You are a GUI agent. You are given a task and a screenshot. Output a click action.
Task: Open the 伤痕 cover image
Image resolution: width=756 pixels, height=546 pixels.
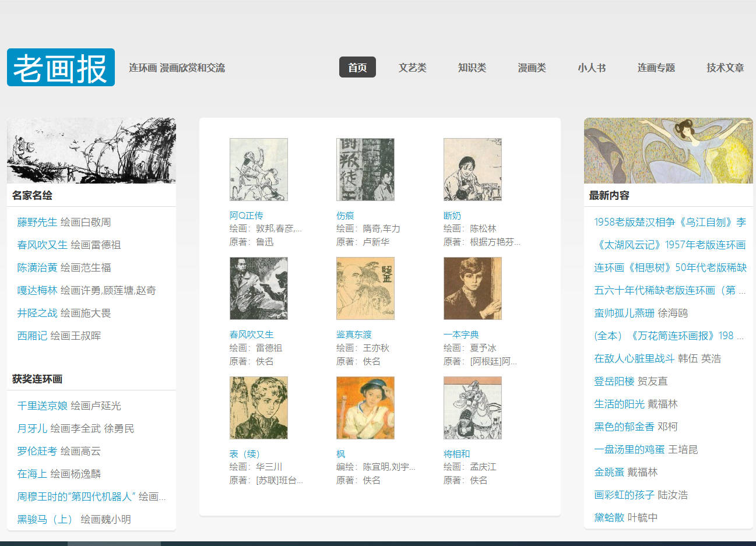click(x=365, y=170)
